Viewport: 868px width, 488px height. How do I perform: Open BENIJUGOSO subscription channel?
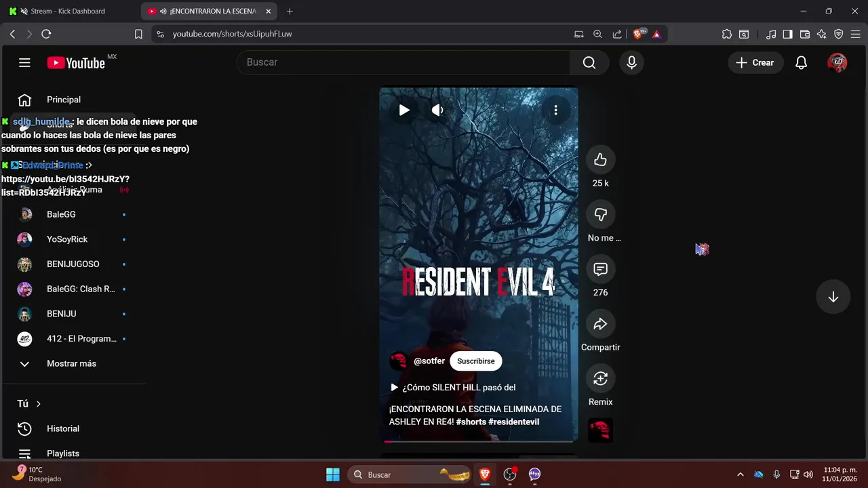click(x=73, y=264)
